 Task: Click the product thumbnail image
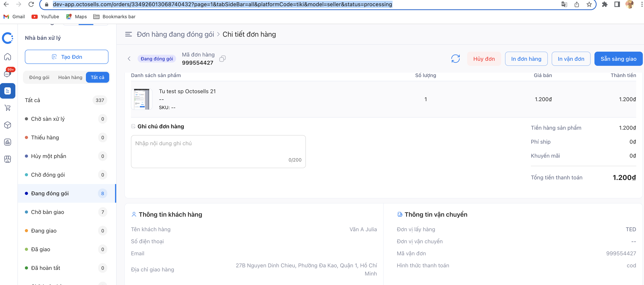point(142,99)
